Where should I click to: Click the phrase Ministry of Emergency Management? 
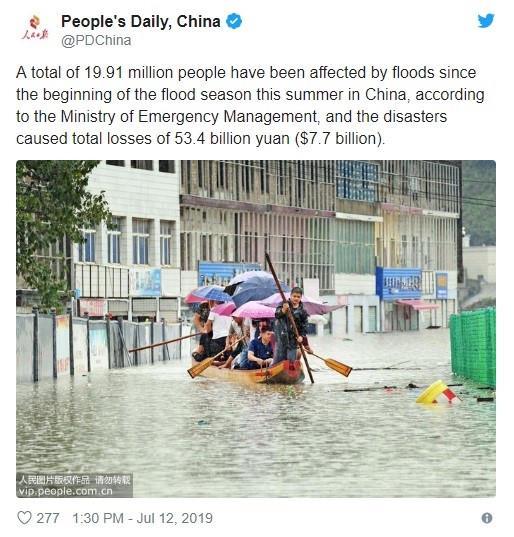[188, 116]
